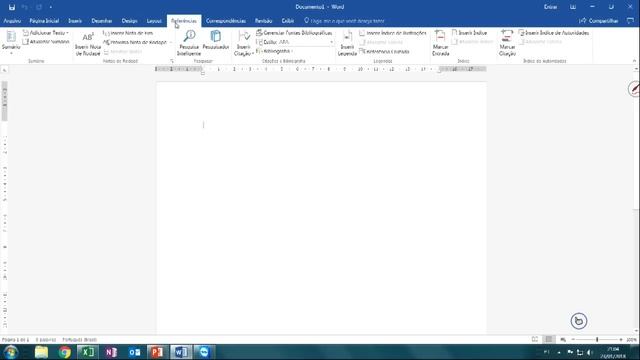Click the 'Diga-me o que você deseja fazer' box
Image resolution: width=640 pixels, height=360 pixels.
click(x=344, y=21)
